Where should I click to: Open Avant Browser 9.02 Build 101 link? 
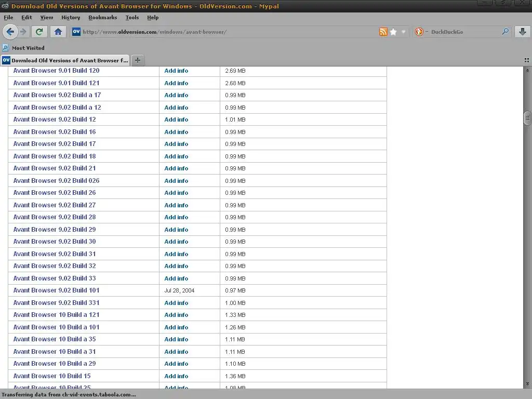coord(56,290)
